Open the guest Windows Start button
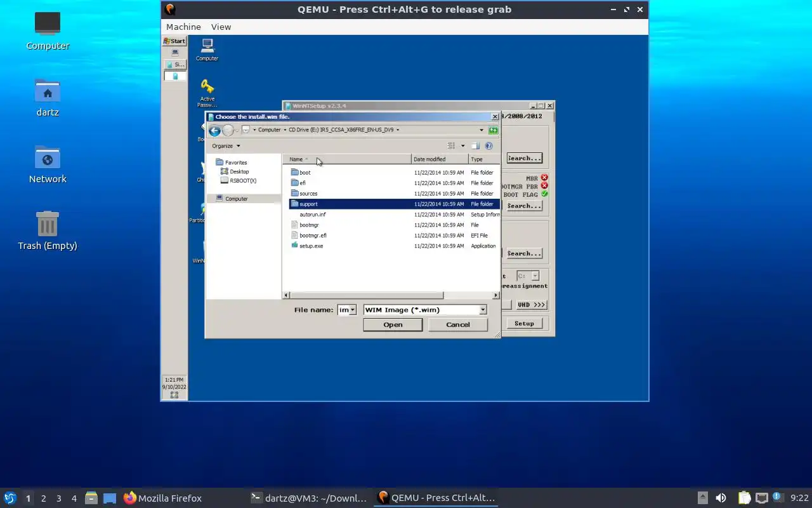The image size is (812, 508). (x=174, y=41)
